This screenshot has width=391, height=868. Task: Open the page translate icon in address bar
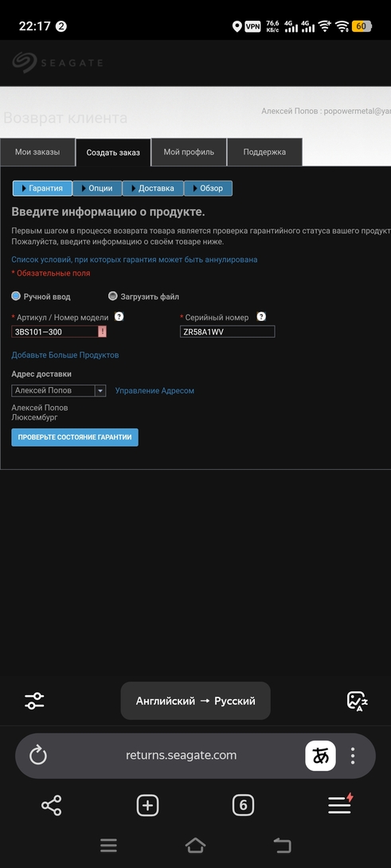coord(321,756)
